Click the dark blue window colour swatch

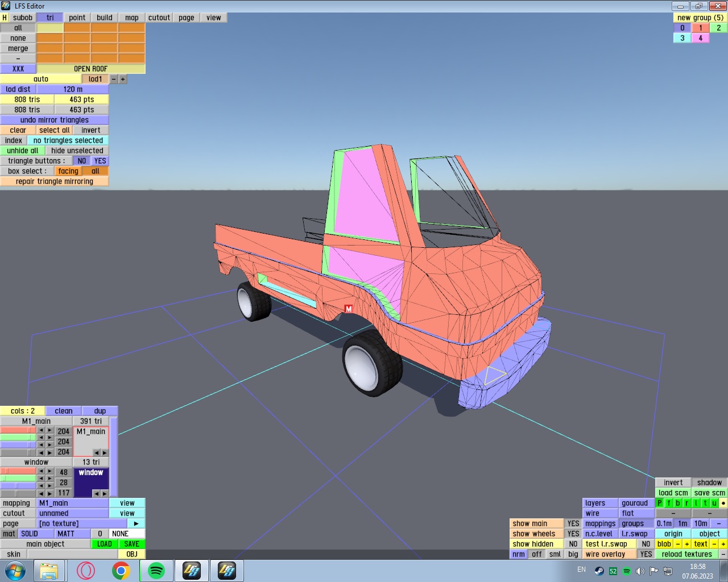coord(91,483)
